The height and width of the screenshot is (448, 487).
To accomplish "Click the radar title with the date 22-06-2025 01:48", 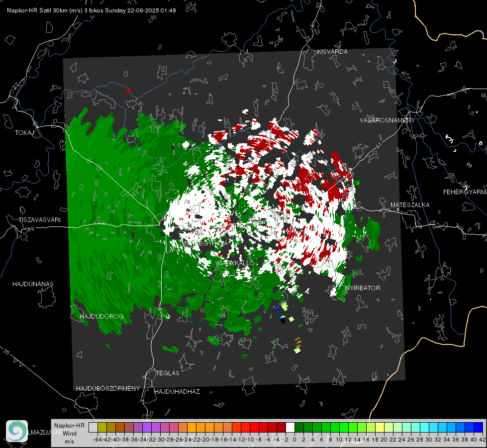I will 92,10.
